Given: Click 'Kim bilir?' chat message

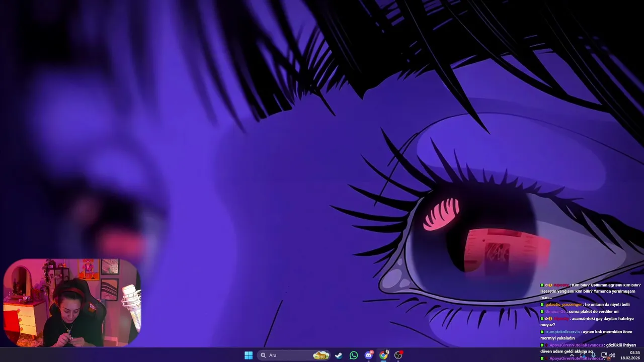Looking at the screenshot, I should (590, 291).
